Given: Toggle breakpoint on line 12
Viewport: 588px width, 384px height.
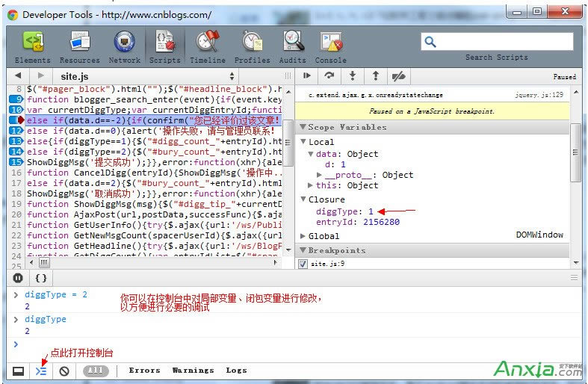Looking at the screenshot, I should pyautogui.click(x=16, y=131).
